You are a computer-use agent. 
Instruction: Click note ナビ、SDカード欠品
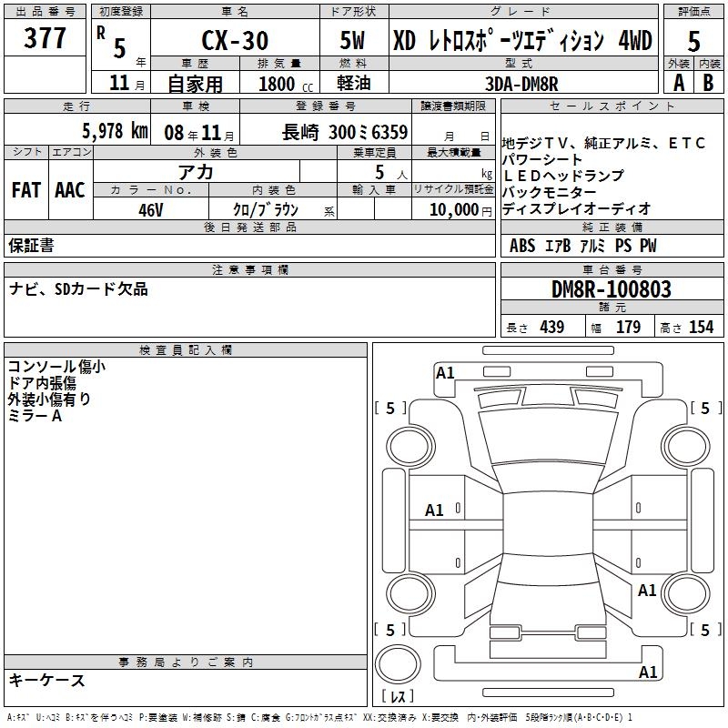pos(78,288)
